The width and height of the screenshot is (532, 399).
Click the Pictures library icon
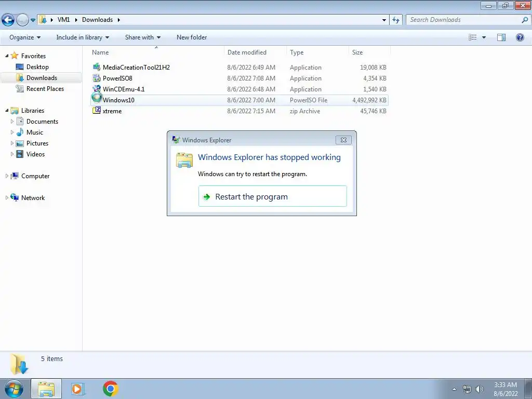pyautogui.click(x=20, y=143)
